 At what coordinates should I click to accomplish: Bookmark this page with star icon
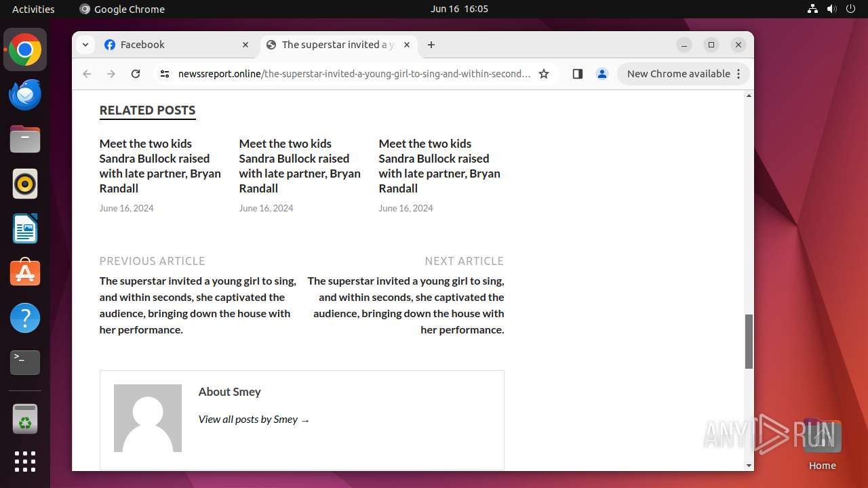click(544, 74)
